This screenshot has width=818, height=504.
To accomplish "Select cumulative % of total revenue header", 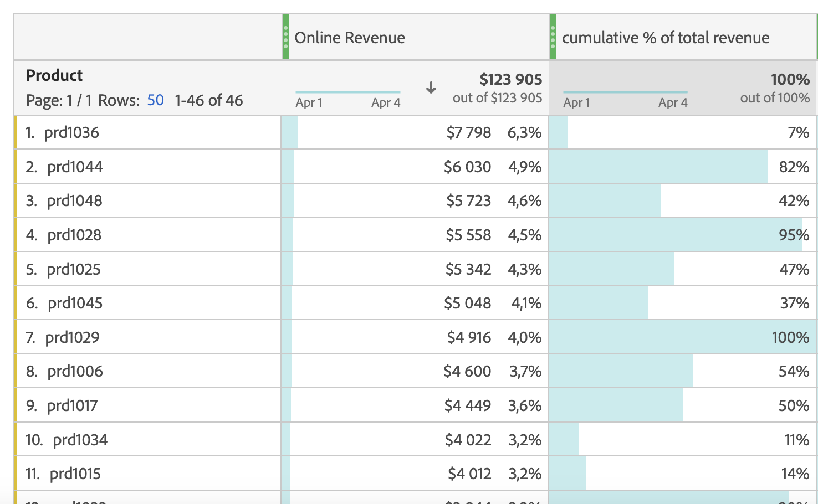I will 683,37.
